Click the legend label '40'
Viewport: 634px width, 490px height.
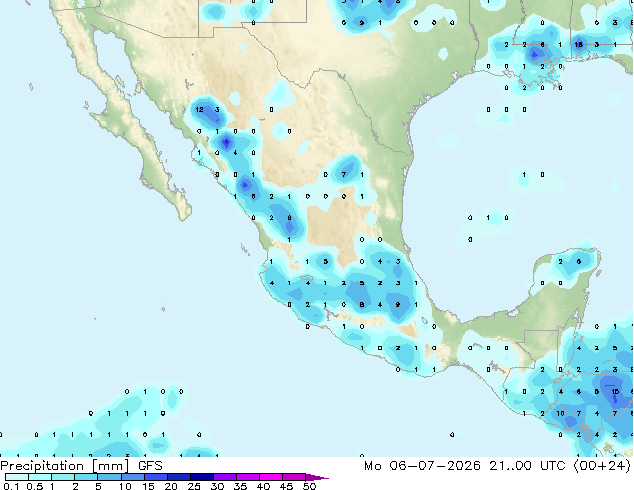(x=263, y=486)
